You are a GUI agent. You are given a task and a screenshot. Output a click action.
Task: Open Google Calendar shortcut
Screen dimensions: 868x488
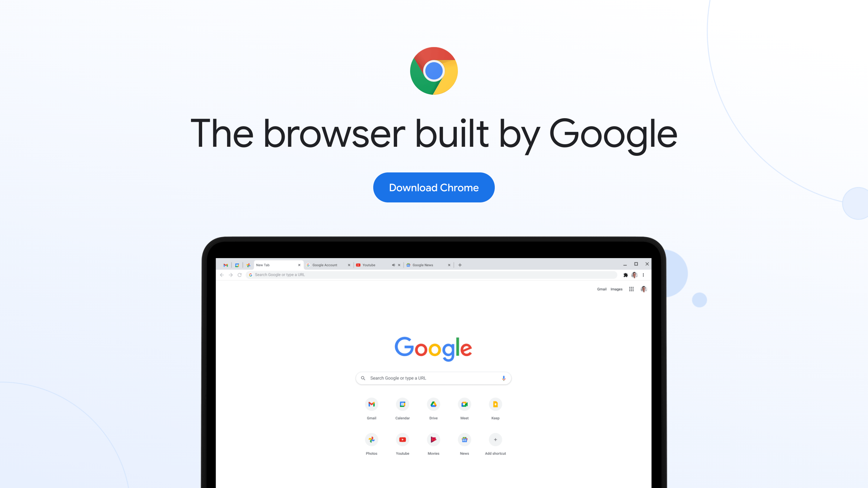(403, 404)
